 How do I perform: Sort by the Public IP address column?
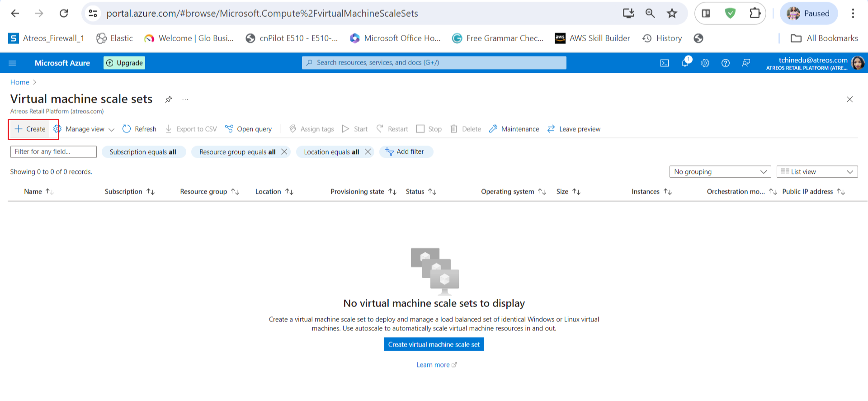point(814,192)
